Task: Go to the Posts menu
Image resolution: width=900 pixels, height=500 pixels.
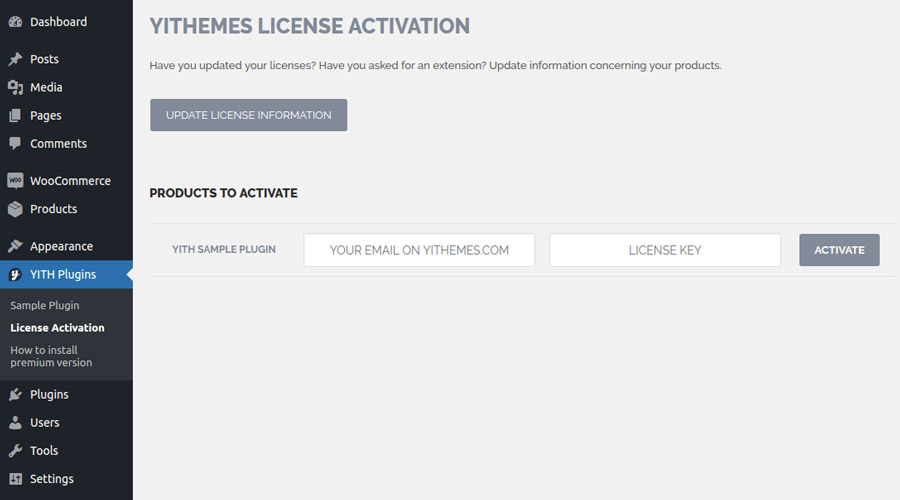Action: [x=44, y=59]
